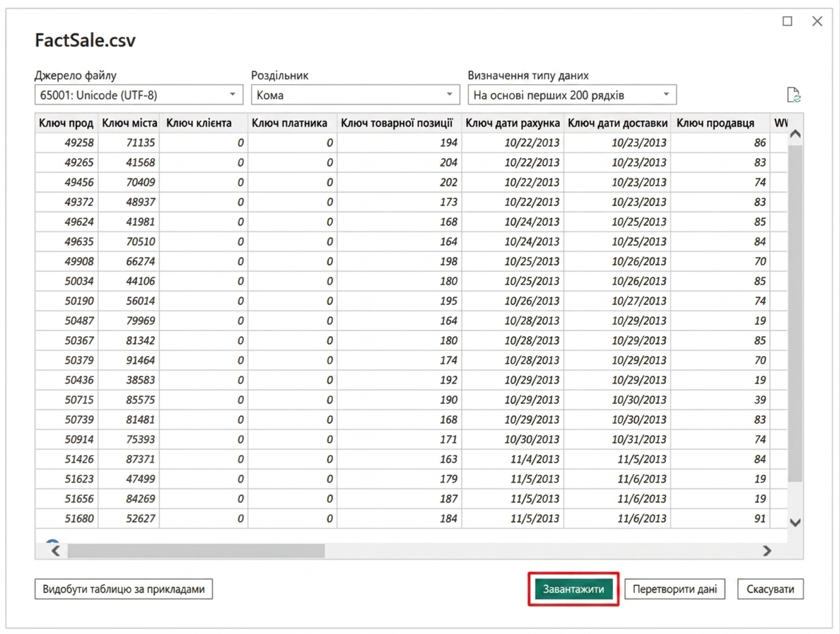Click the Скасувати button

[771, 589]
